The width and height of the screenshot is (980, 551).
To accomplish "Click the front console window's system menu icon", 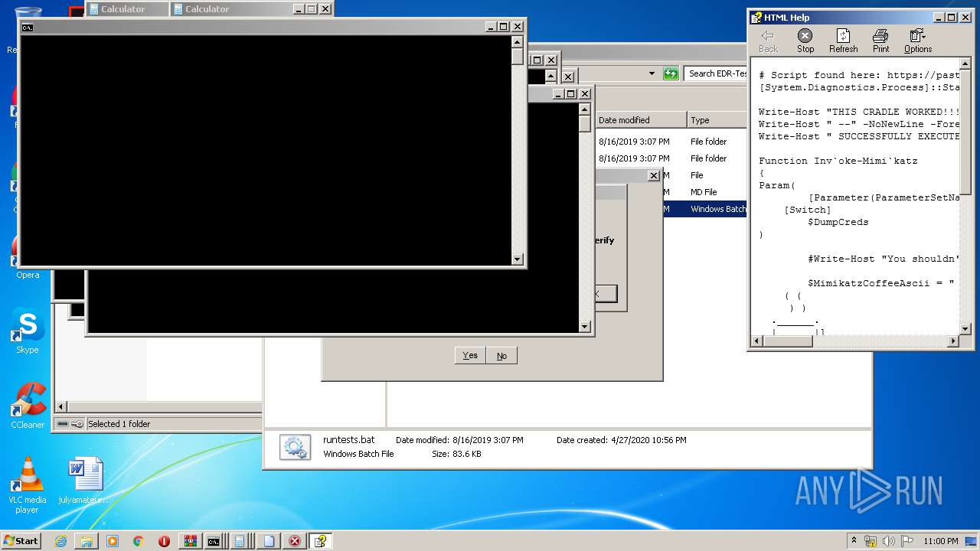I will click(28, 27).
